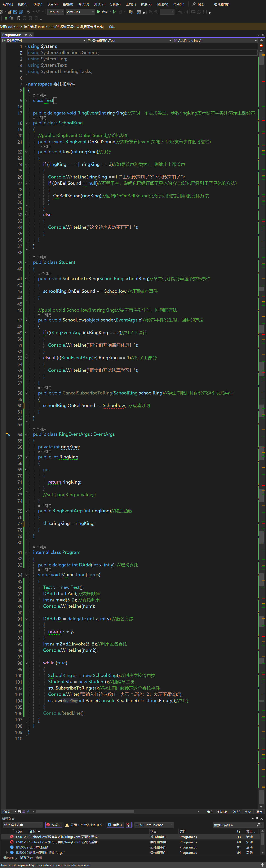Expand the IDE0060 message row
The width and height of the screenshot is (266, 868).
(x=7, y=852)
